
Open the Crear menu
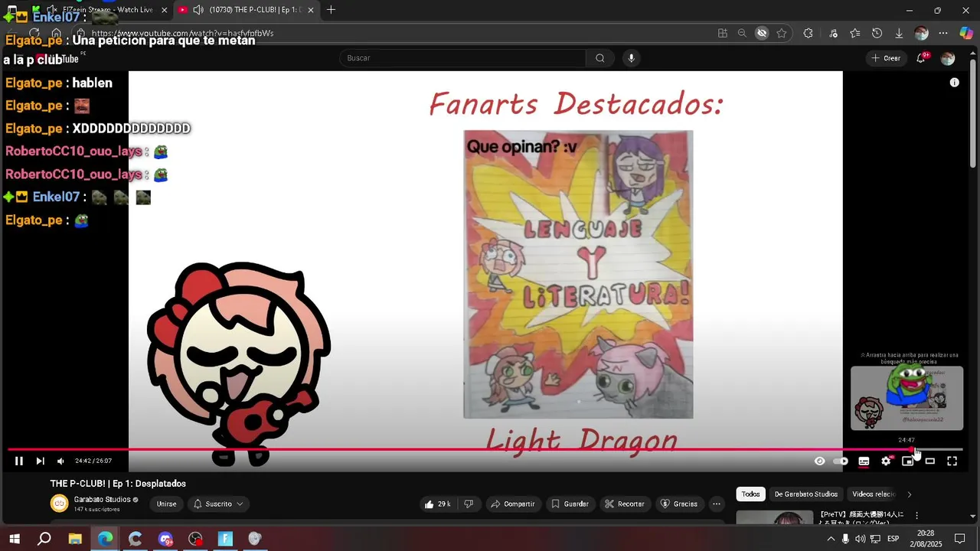coord(886,58)
